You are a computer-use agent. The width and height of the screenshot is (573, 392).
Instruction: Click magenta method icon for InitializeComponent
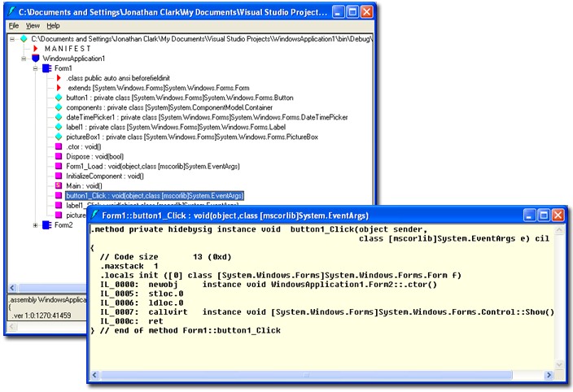click(59, 176)
